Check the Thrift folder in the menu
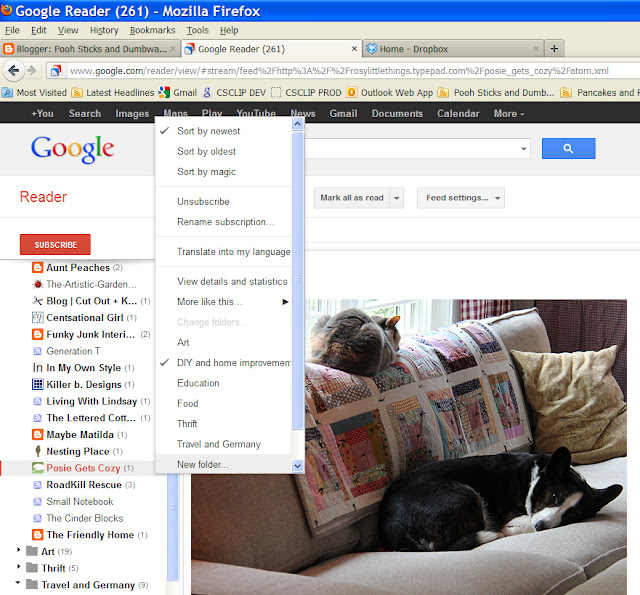 point(187,424)
